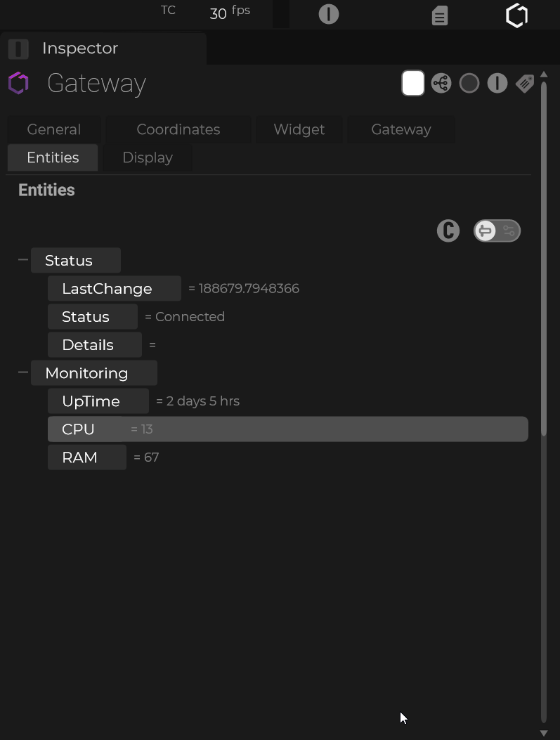
Task: Click the vertical-bar circle icon in Gateway header
Action: [497, 84]
